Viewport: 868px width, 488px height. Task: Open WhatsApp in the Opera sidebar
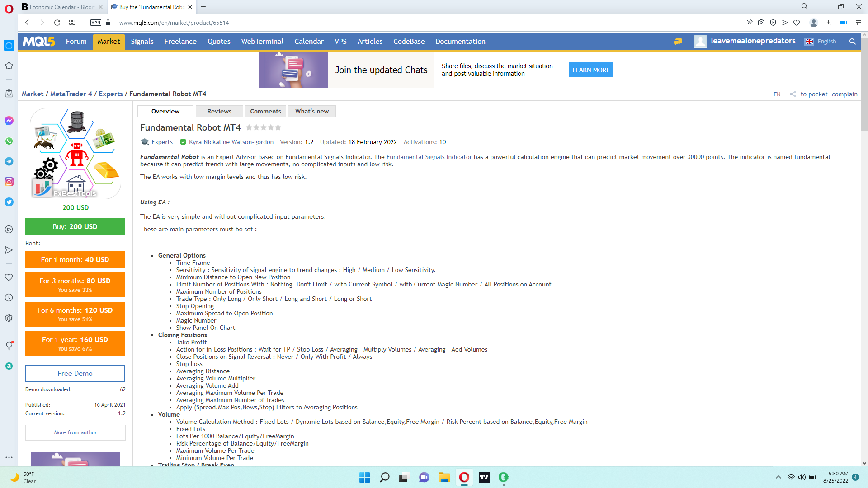[9, 141]
